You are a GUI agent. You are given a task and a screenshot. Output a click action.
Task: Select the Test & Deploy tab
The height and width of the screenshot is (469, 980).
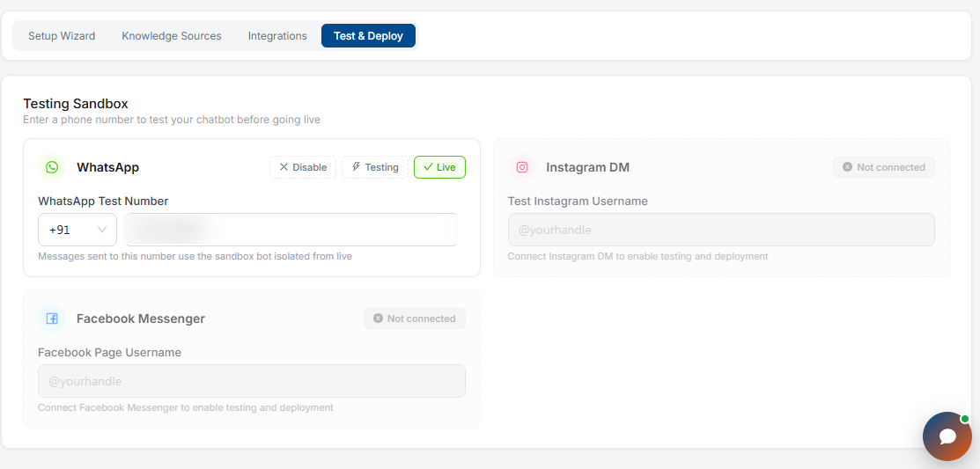coord(369,35)
